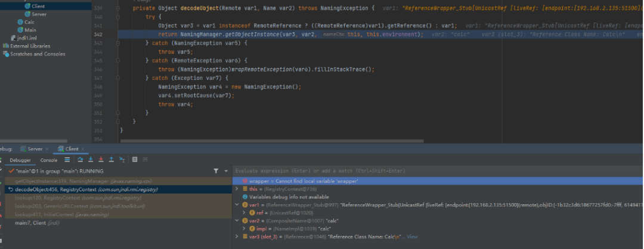Click the View link for var3
Screen dimensions: 644x249
click(413, 236)
